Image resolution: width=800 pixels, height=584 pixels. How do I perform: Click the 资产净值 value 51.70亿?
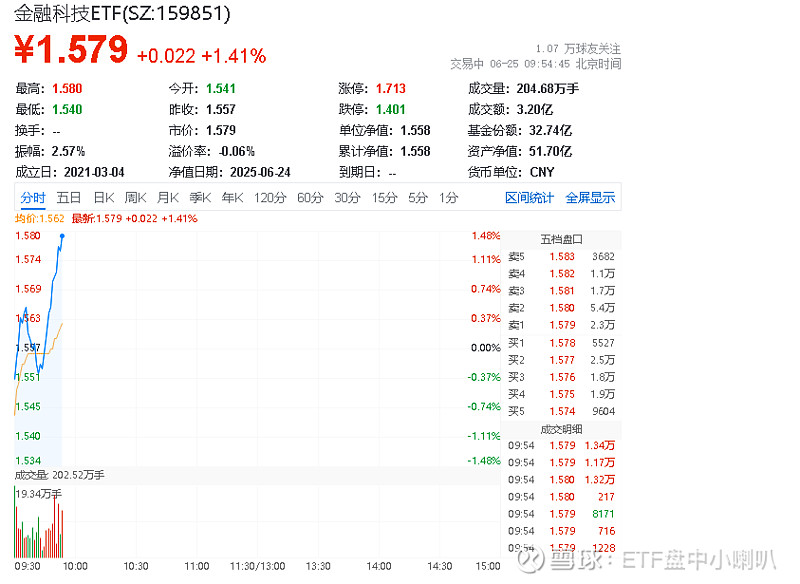(x=551, y=151)
